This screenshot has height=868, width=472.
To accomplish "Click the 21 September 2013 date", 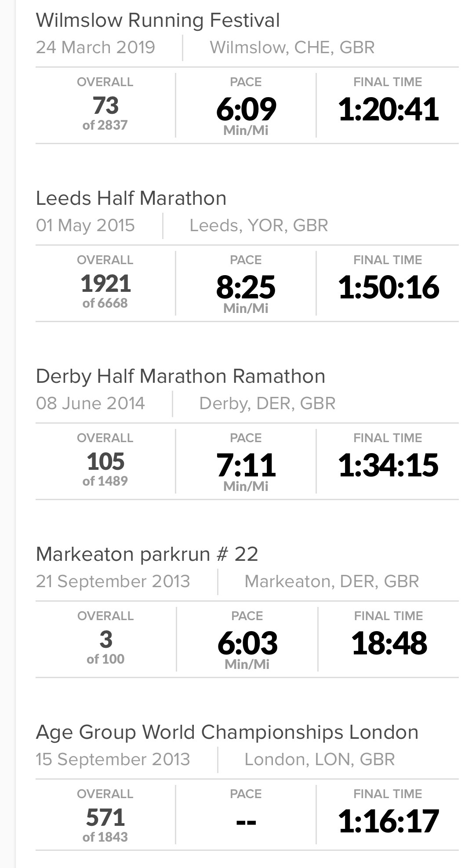I will [x=113, y=581].
